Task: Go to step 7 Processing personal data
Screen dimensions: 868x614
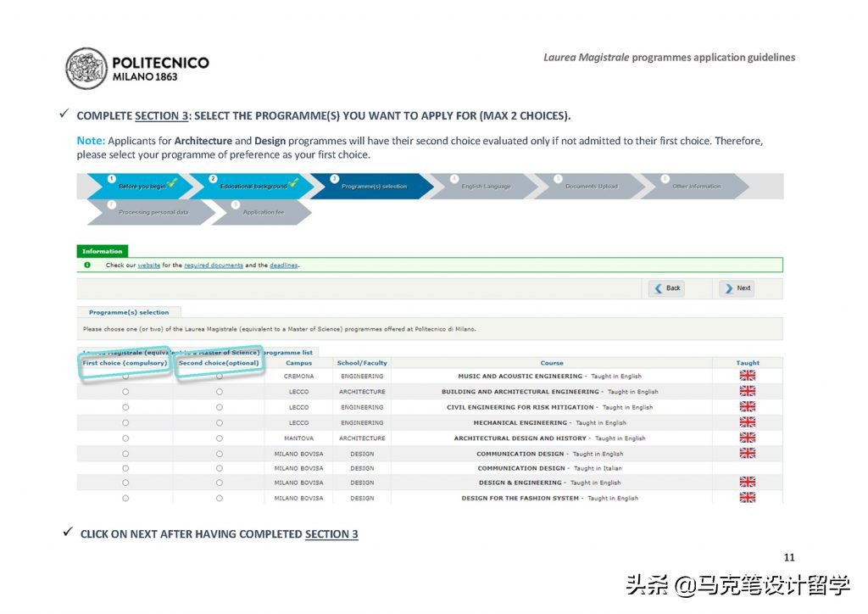Action: pyautogui.click(x=153, y=212)
